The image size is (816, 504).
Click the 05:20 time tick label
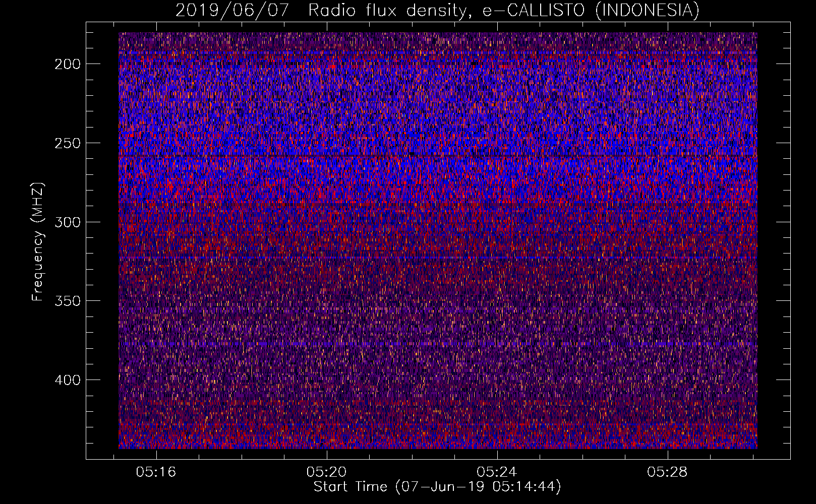click(x=326, y=472)
